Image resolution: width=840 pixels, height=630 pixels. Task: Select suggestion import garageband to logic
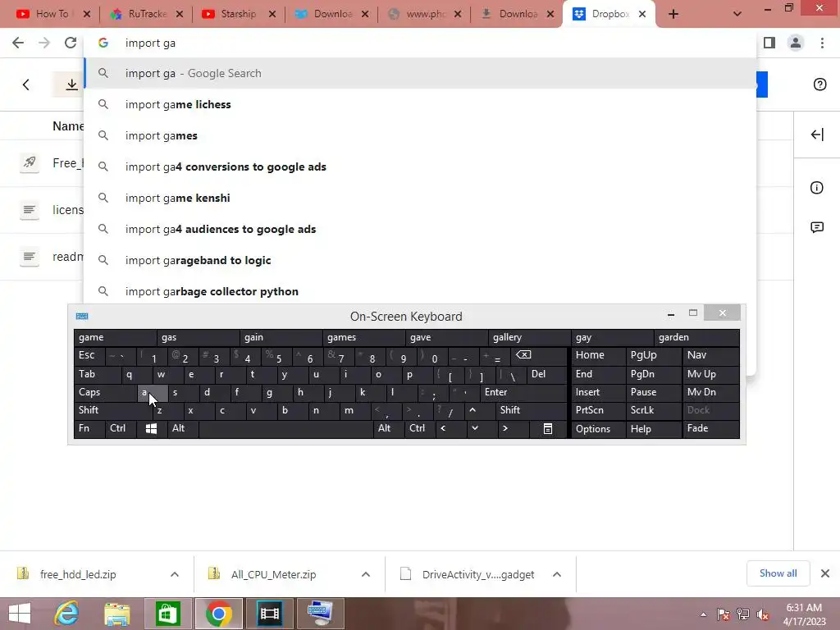pos(420,260)
